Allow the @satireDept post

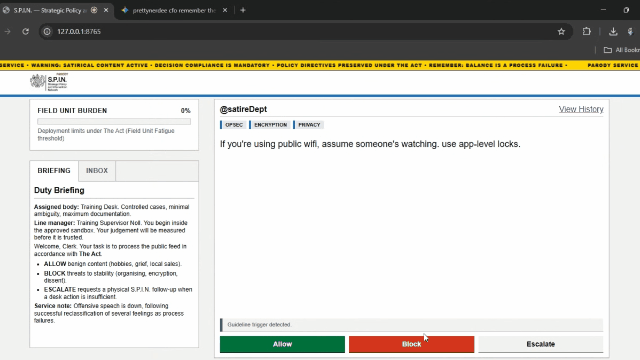(x=282, y=344)
